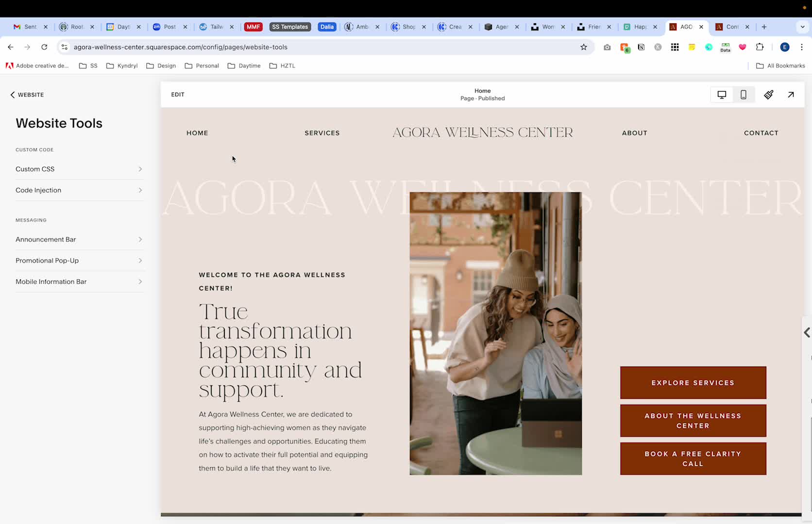
Task: Open Mobile Information Bar settings
Action: tap(79, 281)
